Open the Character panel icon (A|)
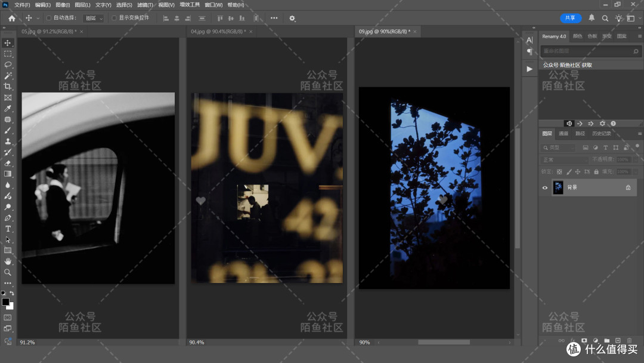 [x=530, y=40]
